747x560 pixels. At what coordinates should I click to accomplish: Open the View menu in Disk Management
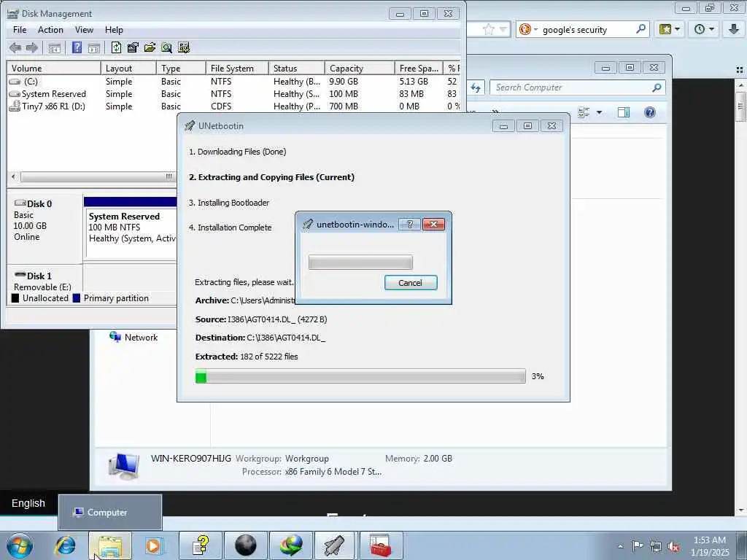click(84, 29)
